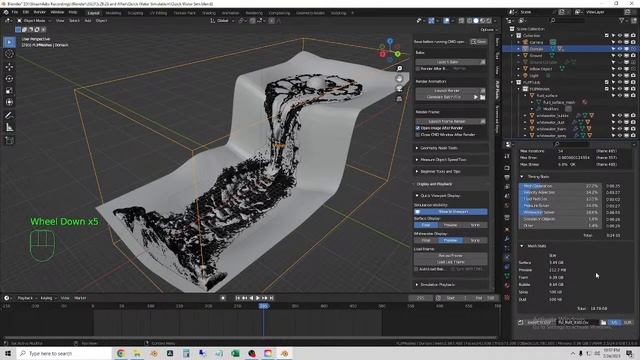Select the Move tool in viewport toolbar
This screenshot has width=640, height=360.
(x=9, y=67)
